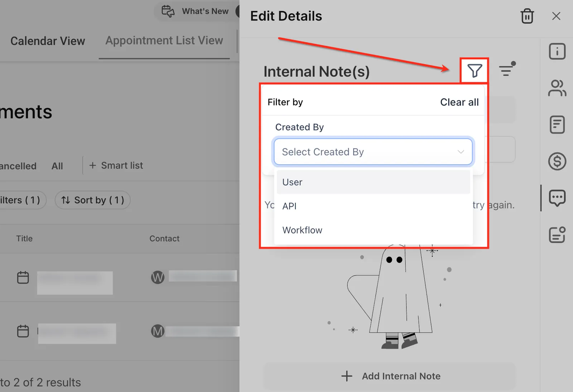Click Clear all filters link
The width and height of the screenshot is (573, 392).
point(459,102)
